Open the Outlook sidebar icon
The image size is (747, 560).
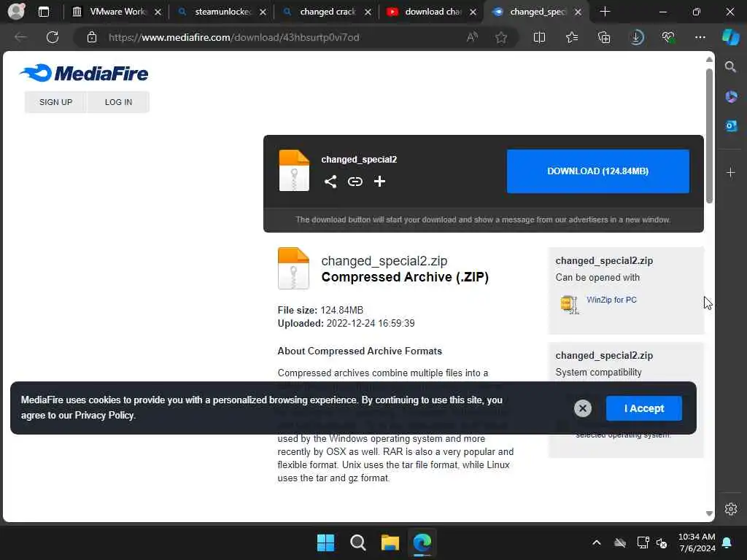pyautogui.click(x=731, y=126)
